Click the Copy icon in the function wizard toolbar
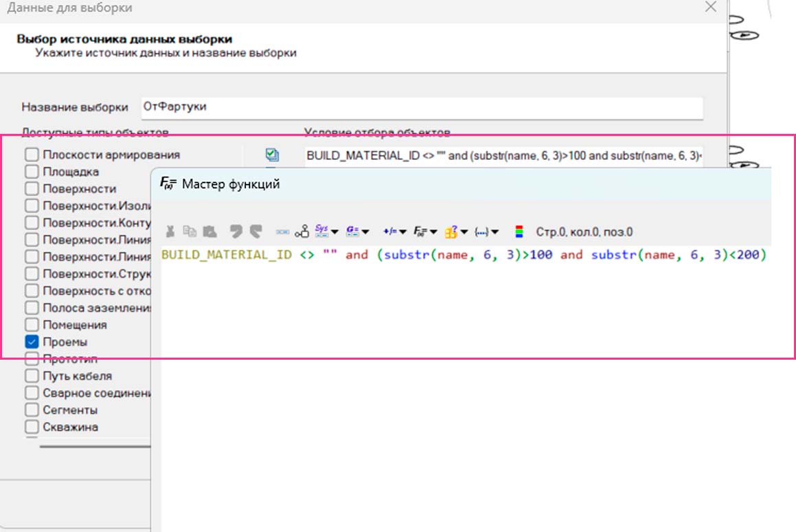Viewport: 796px width, 532px height. (x=190, y=232)
